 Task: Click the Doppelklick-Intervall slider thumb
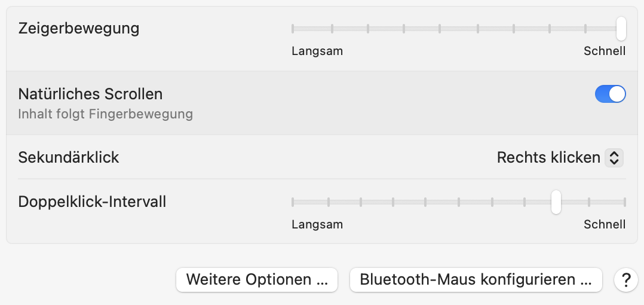[x=556, y=202]
